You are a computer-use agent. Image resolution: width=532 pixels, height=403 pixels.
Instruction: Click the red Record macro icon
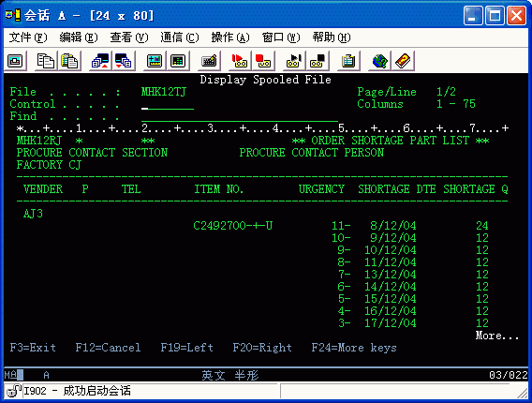coord(240,61)
